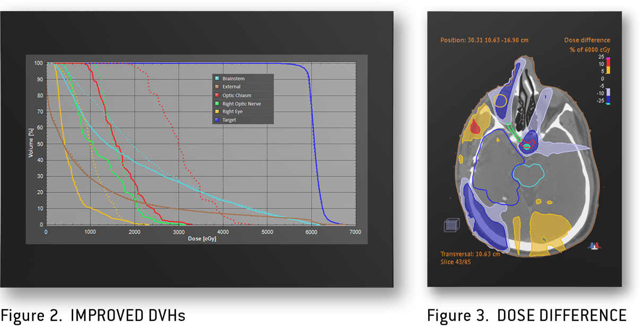644x329 pixels.
Task: Click the Dose difference heading
Action: [587, 40]
